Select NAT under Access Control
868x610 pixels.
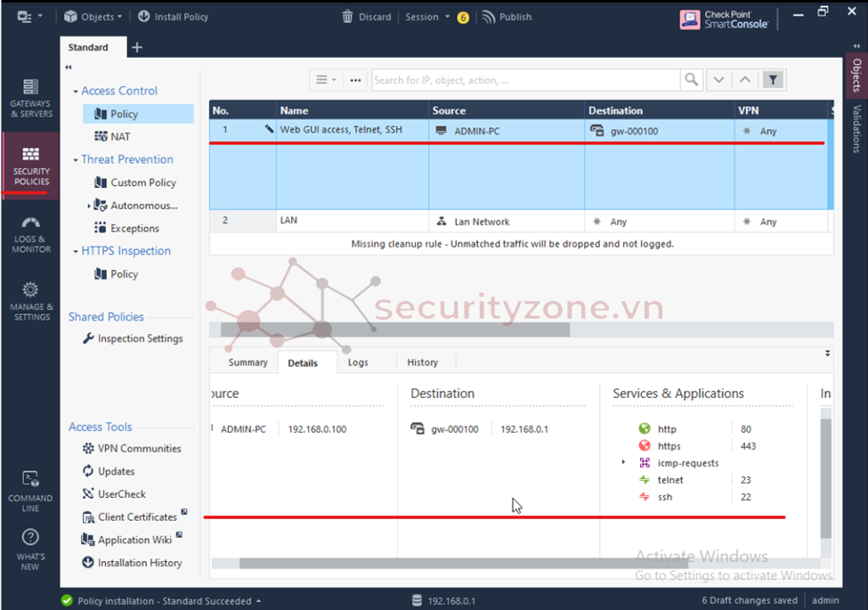click(x=112, y=137)
